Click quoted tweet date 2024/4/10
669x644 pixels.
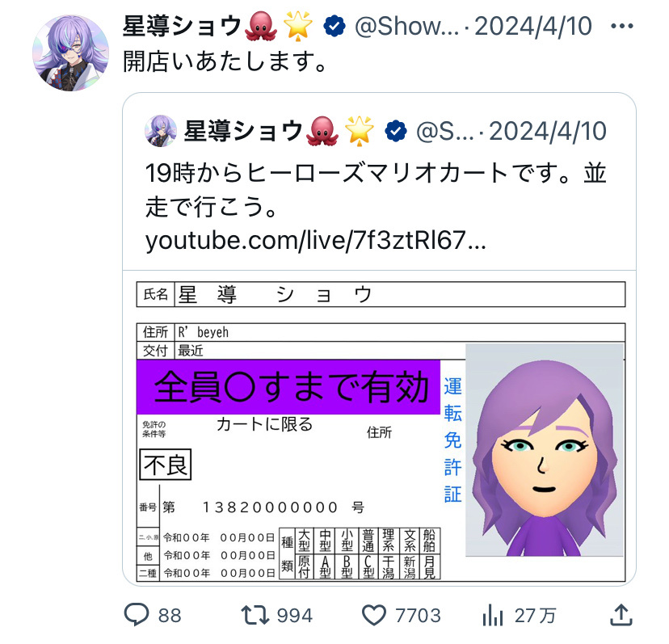pos(548,131)
